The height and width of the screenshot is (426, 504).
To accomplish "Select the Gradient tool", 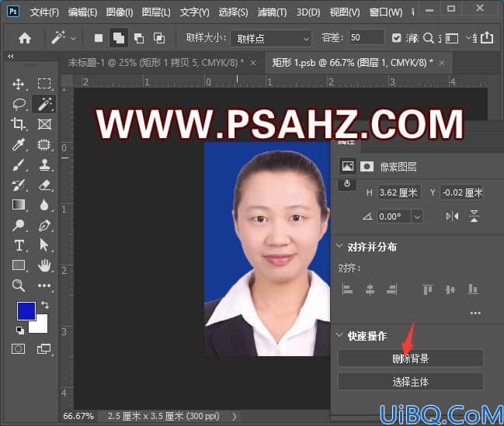I will point(19,205).
